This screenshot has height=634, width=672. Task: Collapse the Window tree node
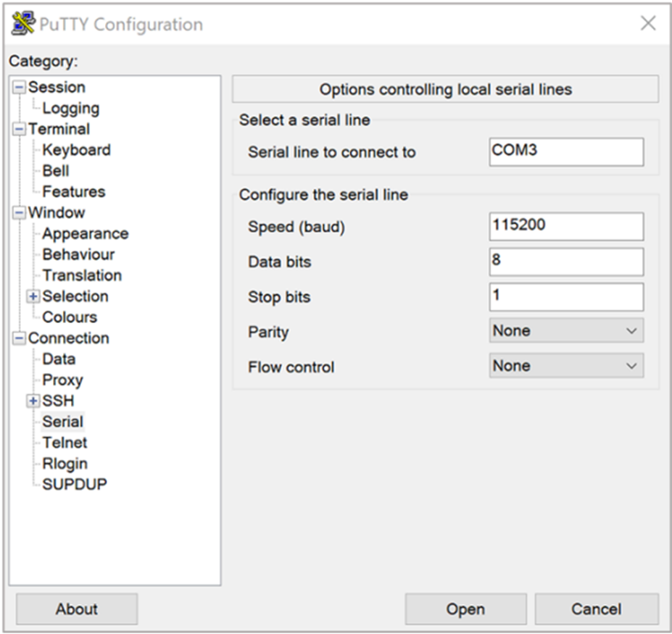click(x=19, y=212)
